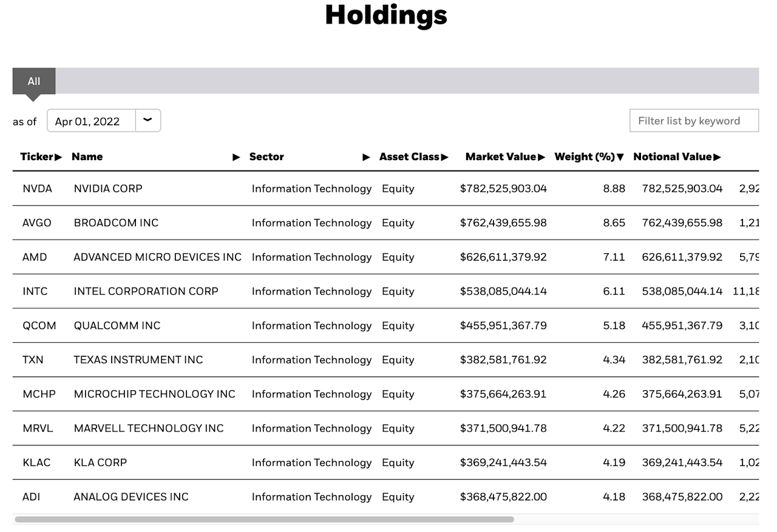Click the Asset Class column header

410,157
